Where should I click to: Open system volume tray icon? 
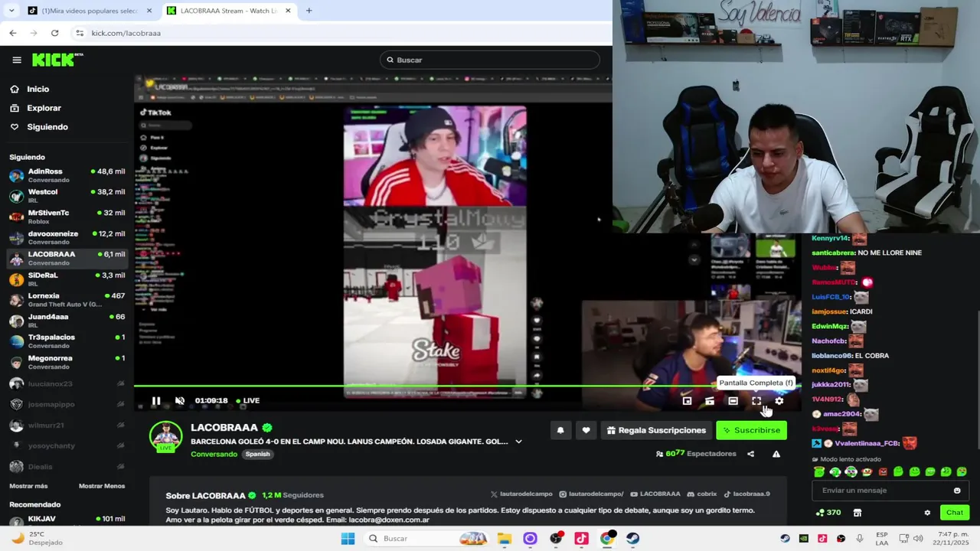[918, 539]
